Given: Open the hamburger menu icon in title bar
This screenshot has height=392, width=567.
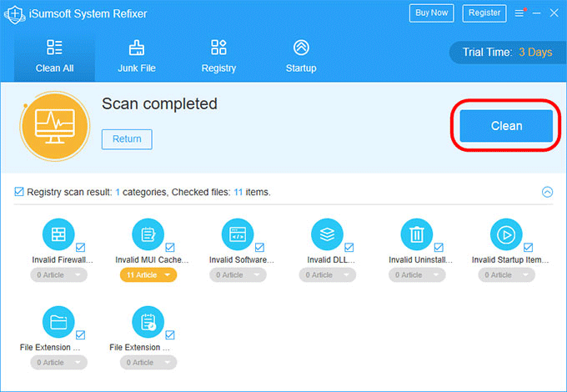Looking at the screenshot, I should tap(519, 13).
